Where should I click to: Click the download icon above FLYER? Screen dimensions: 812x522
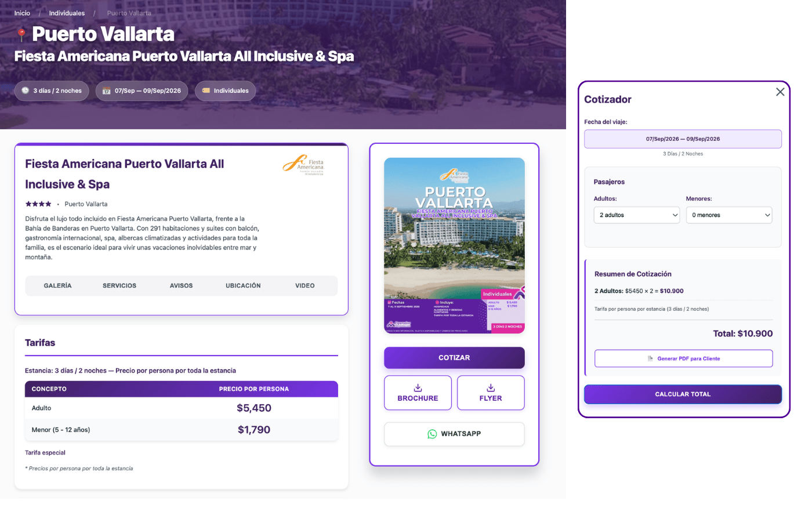[491, 387]
